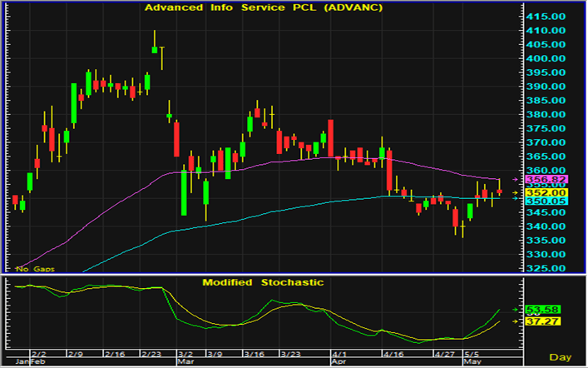Click the May month label
This screenshot has width=588, height=368.
[x=472, y=361]
